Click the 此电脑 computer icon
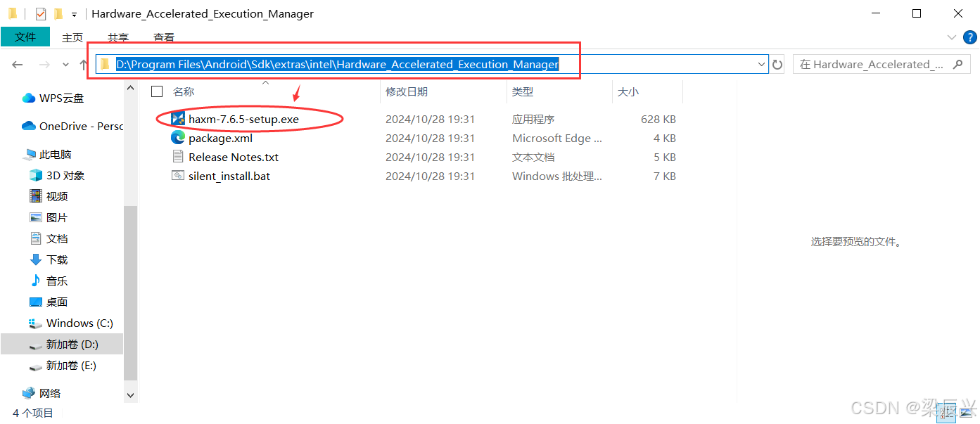Viewport: 980px width, 424px height. 30,154
